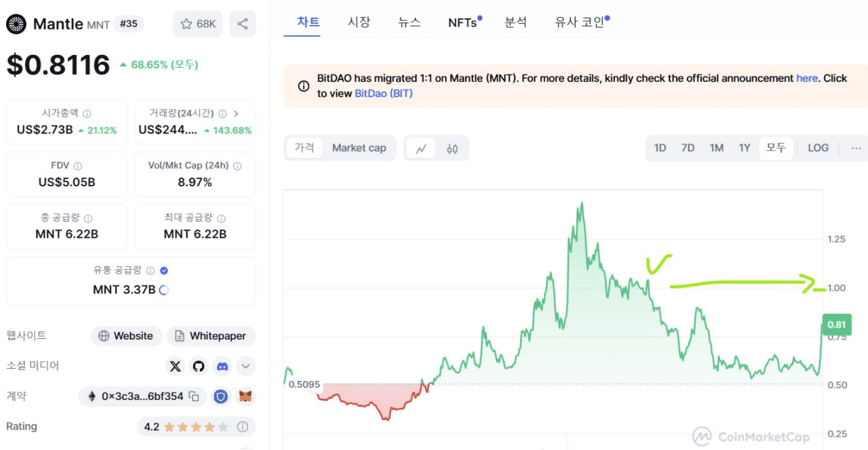
Task: Switch to line chart view icon
Action: click(x=421, y=148)
